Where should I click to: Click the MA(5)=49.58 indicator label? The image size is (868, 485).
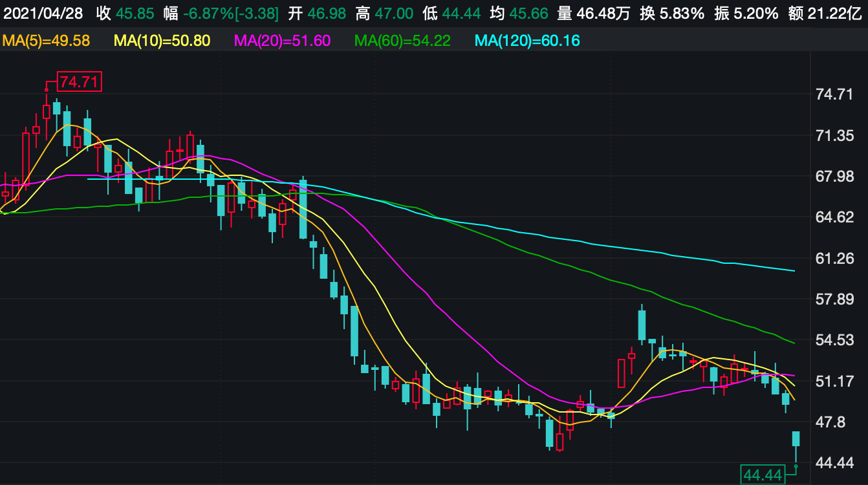[x=46, y=41]
